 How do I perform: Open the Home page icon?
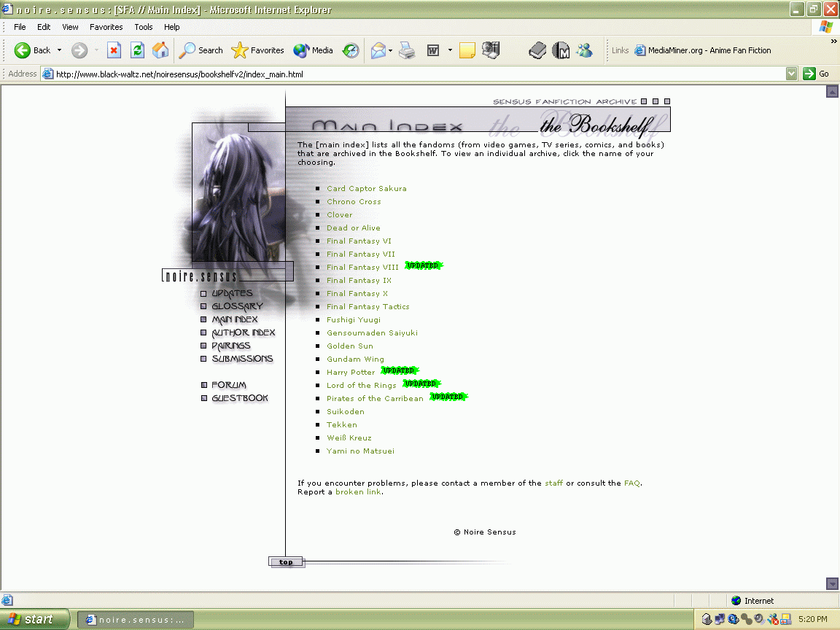pyautogui.click(x=160, y=50)
